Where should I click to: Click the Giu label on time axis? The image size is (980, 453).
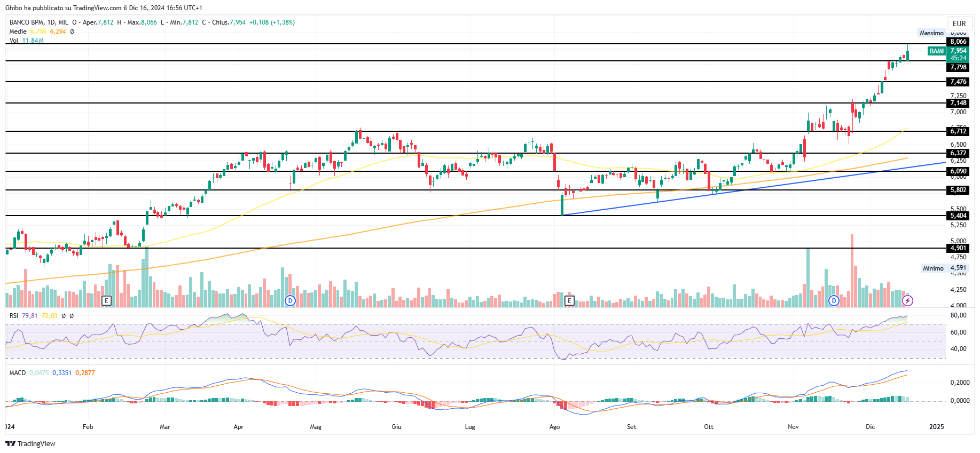pyautogui.click(x=396, y=427)
